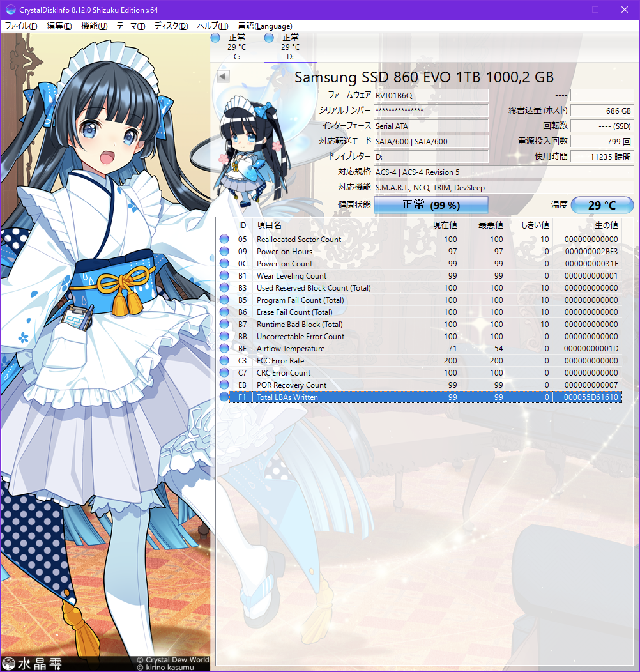The height and width of the screenshot is (672, 640).
Task: Click the しきい値 column header
Action: (530, 225)
